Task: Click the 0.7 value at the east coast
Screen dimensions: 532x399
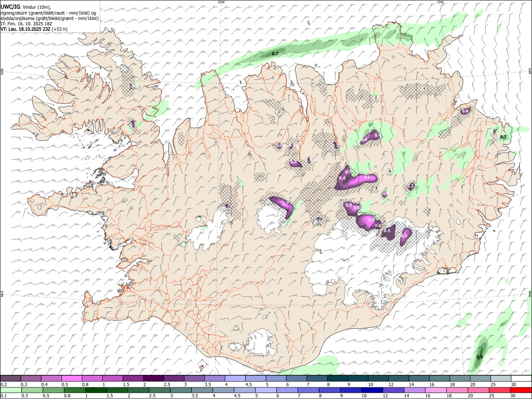Action: click(x=503, y=137)
